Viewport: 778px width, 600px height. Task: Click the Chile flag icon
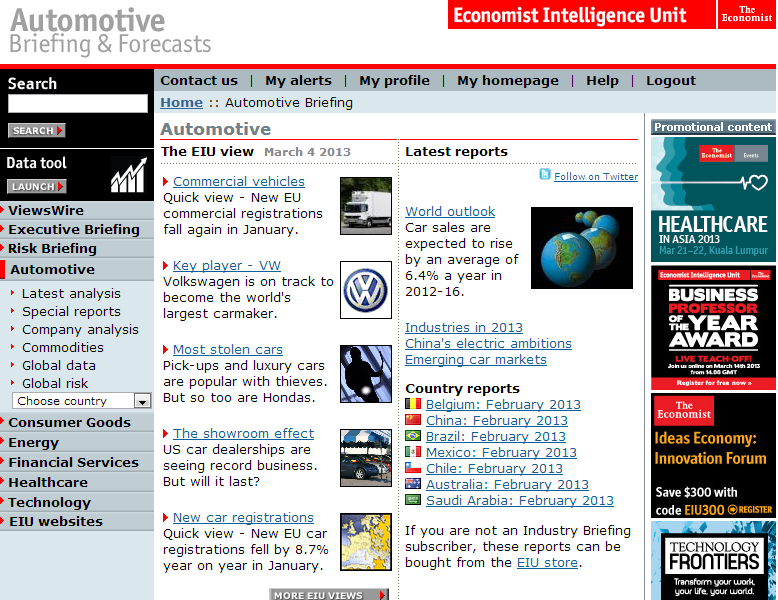point(413,467)
